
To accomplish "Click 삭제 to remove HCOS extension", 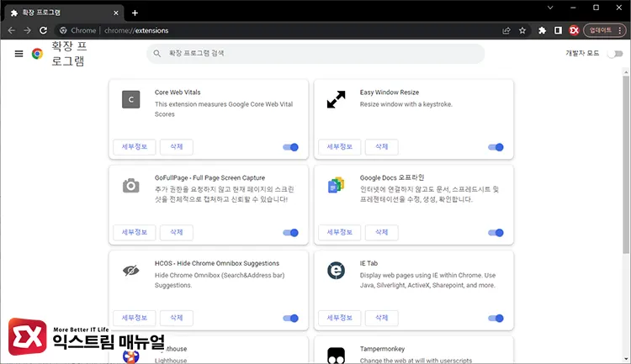I will (177, 319).
